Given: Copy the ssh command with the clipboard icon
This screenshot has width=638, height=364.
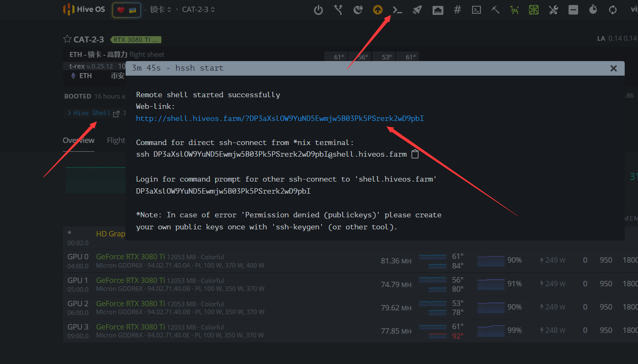Looking at the screenshot, I should pos(415,154).
